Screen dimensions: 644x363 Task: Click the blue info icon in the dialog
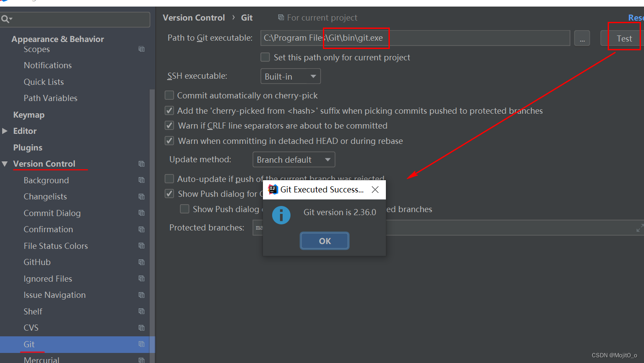pyautogui.click(x=281, y=215)
